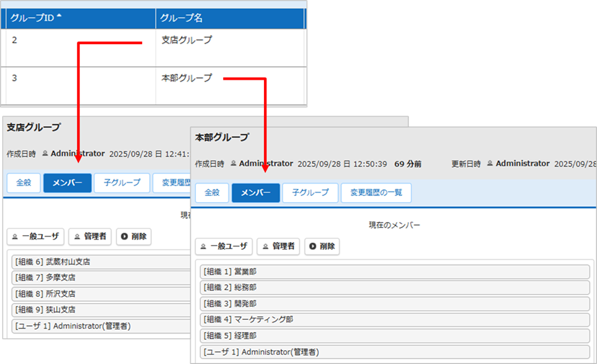The image size is (597, 364).
Task: Open メンバー tab in 支店グループ panel
Action: pos(67,183)
